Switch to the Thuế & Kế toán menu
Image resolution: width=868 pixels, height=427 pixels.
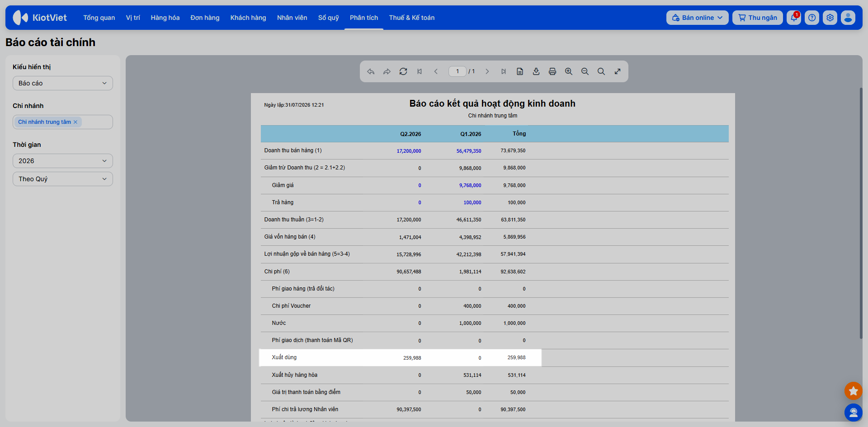pyautogui.click(x=412, y=18)
